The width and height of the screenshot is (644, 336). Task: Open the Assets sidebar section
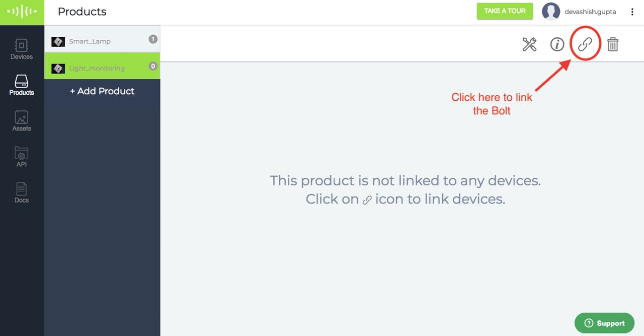(x=22, y=121)
